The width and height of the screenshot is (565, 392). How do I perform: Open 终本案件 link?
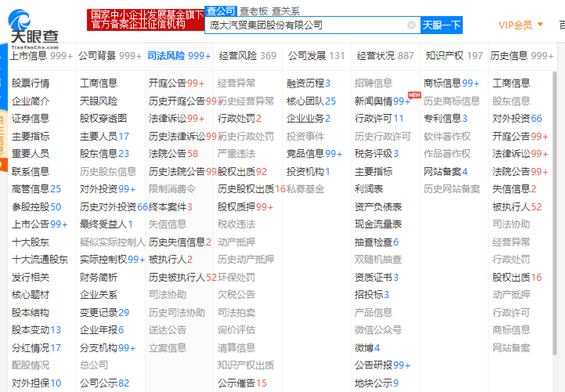pyautogui.click(x=171, y=207)
